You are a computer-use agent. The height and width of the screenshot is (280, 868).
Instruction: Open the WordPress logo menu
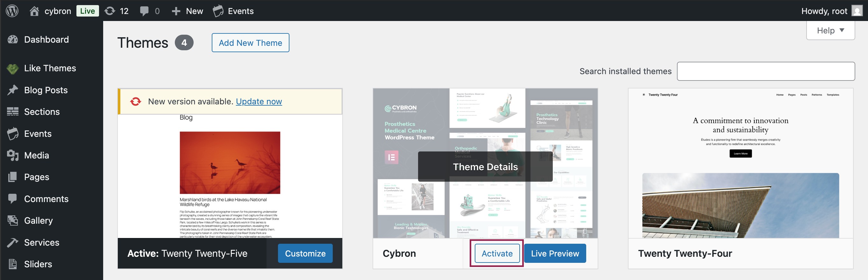coord(12,11)
